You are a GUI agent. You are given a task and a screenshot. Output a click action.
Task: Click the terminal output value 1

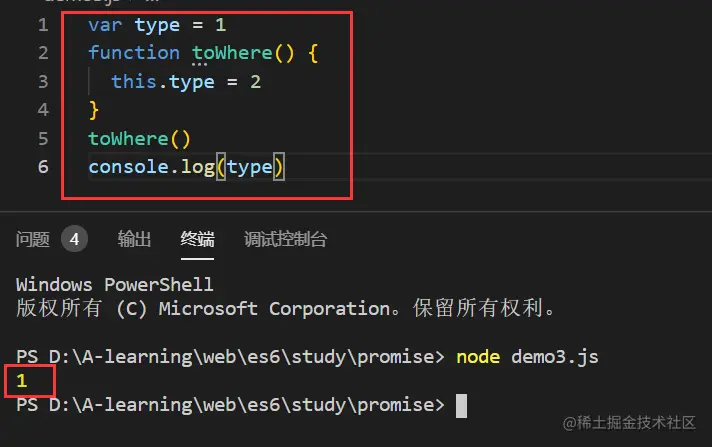[22, 381]
